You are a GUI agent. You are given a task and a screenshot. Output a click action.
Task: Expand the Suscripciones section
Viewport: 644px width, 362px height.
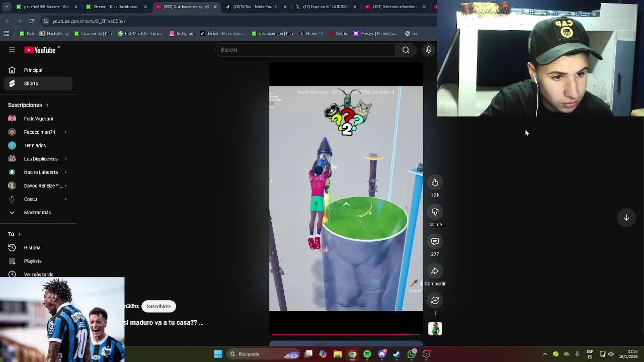coord(28,105)
